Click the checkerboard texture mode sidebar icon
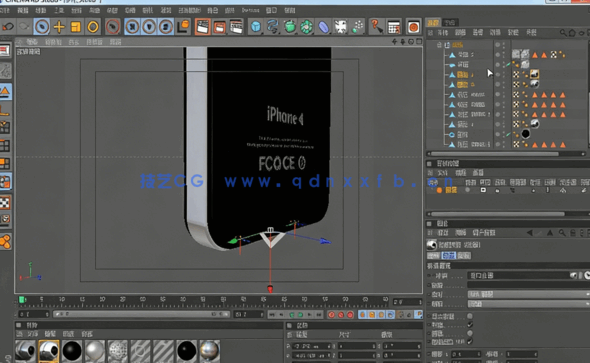This screenshot has height=363, width=590. (x=5, y=203)
